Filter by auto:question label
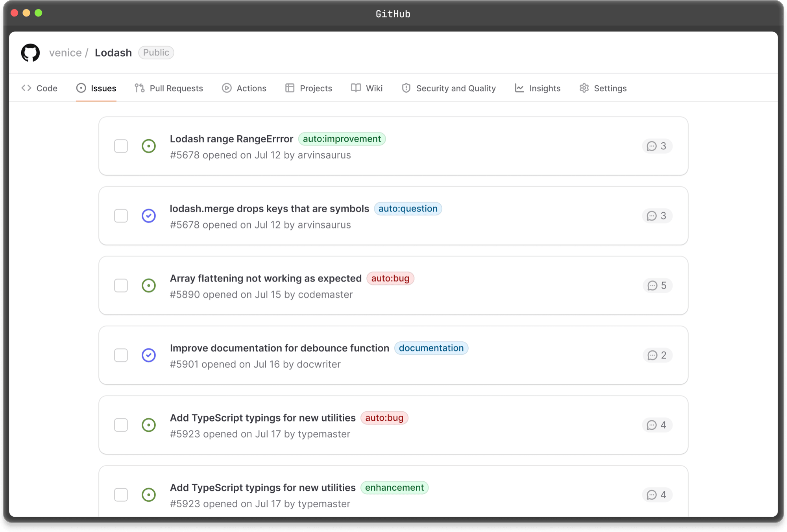 (x=408, y=209)
